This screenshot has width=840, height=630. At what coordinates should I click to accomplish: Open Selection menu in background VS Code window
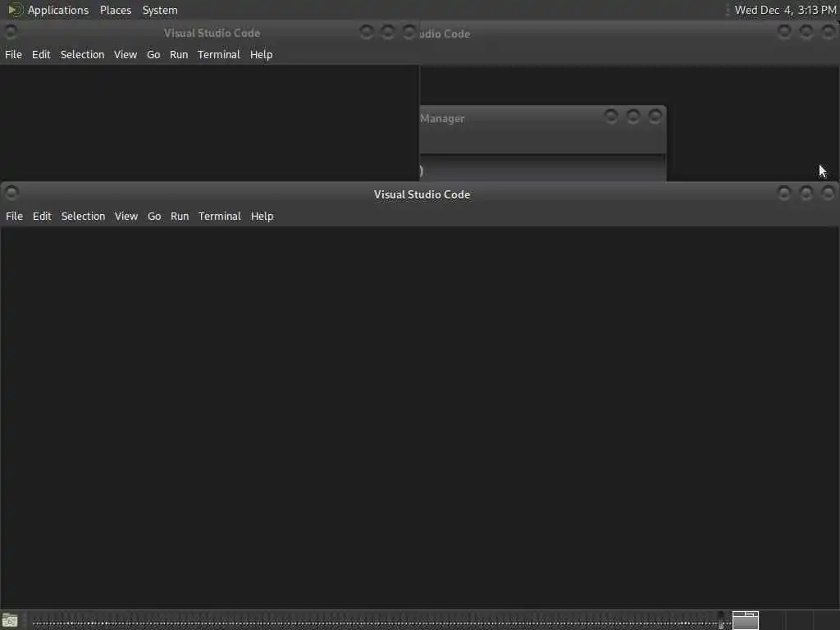(x=83, y=54)
